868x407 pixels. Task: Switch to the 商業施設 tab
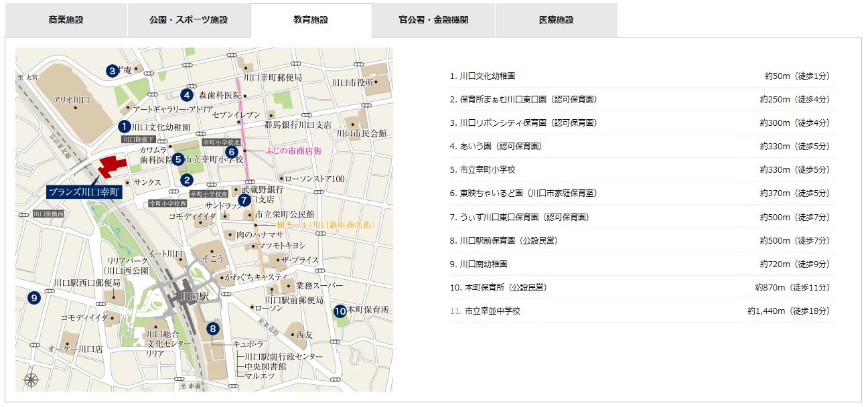(x=66, y=20)
